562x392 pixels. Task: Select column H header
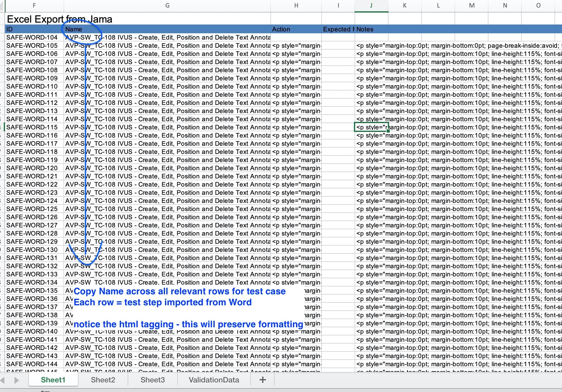click(x=296, y=5)
